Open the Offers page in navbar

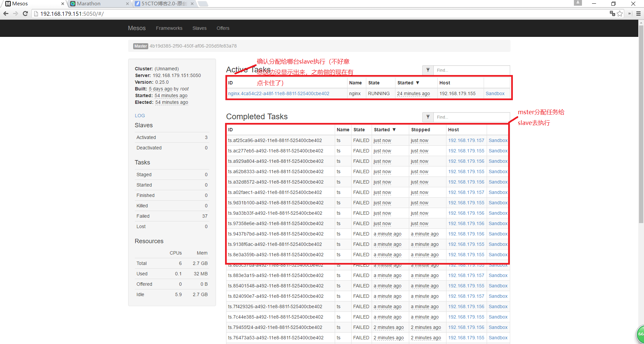[x=223, y=28]
